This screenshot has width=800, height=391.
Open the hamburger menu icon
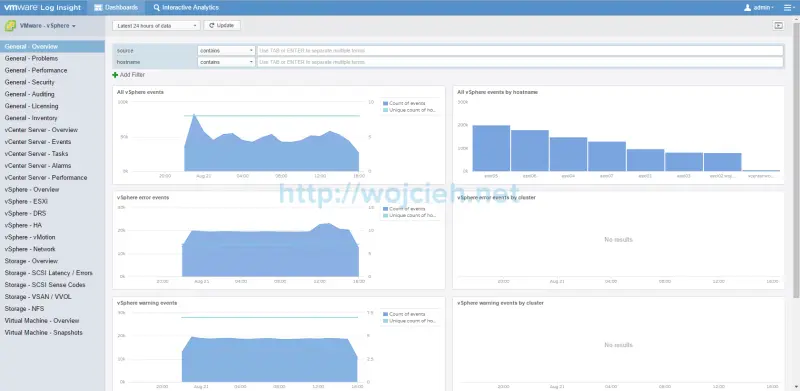[x=788, y=8]
